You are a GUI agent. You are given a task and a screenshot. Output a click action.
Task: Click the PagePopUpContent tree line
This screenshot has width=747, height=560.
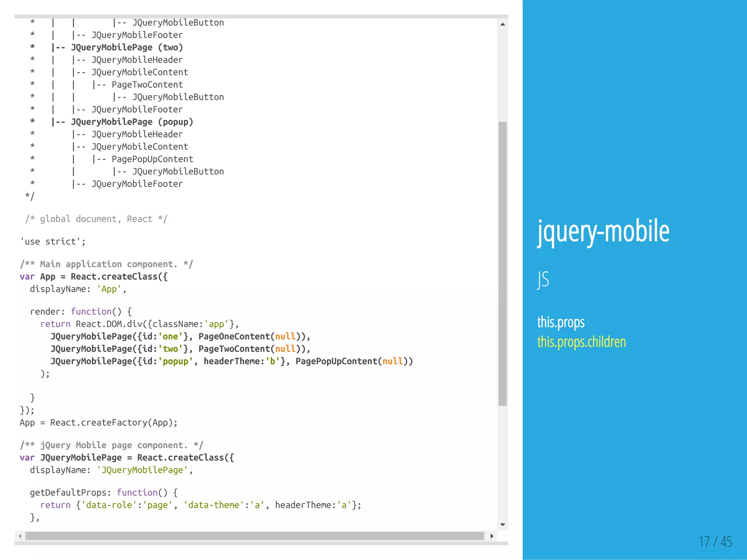click(112, 159)
